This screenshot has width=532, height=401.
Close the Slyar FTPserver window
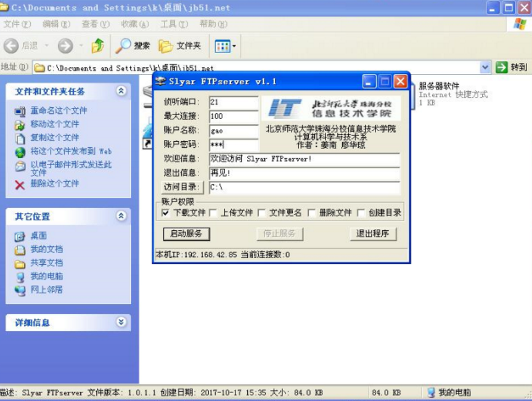(x=400, y=82)
